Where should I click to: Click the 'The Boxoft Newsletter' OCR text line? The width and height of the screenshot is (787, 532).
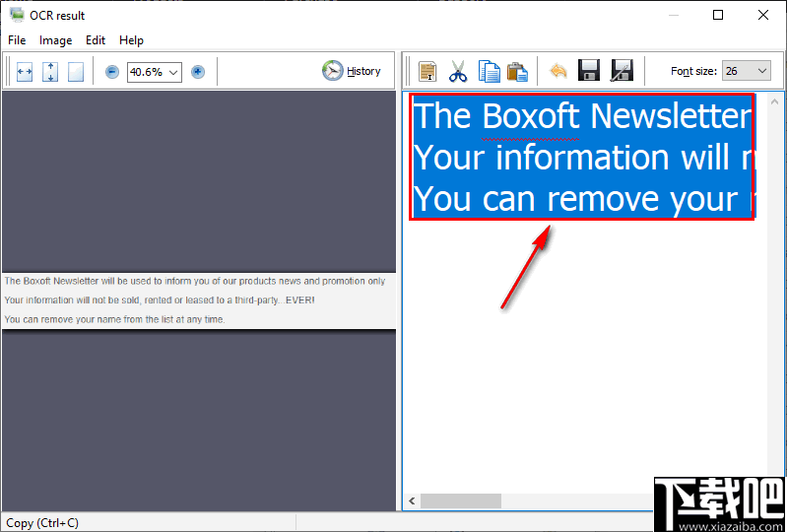[584, 116]
